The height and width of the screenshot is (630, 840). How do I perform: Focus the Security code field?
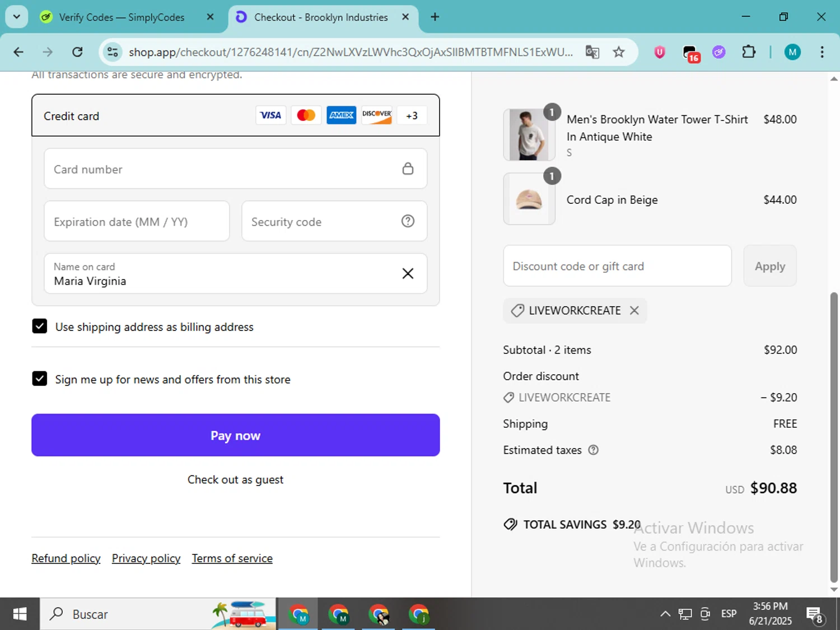334,221
